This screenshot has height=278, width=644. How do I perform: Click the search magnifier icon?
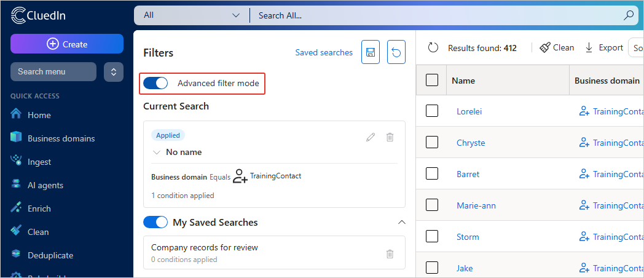(x=629, y=15)
